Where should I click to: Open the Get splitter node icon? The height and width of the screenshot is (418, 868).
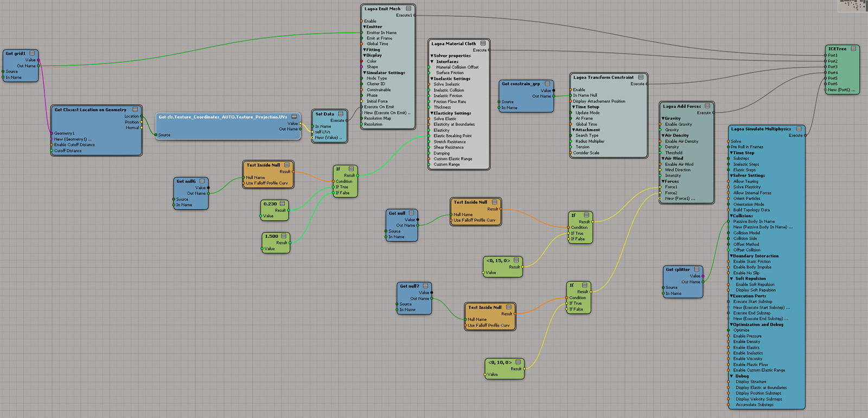697,269
